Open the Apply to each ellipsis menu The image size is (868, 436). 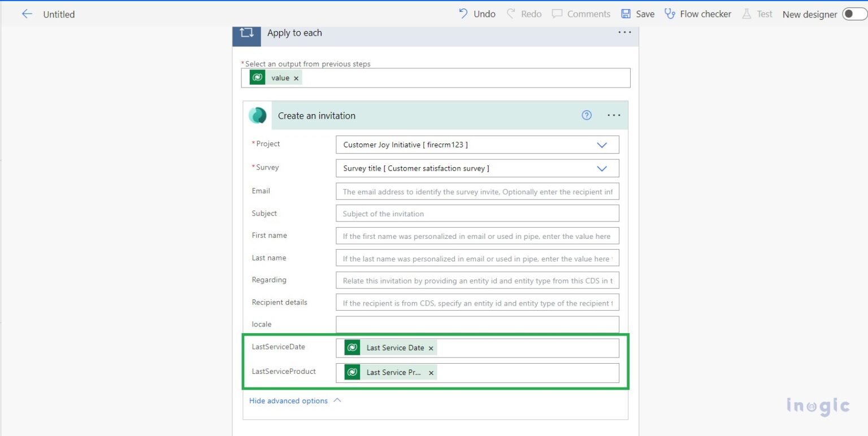pos(624,32)
